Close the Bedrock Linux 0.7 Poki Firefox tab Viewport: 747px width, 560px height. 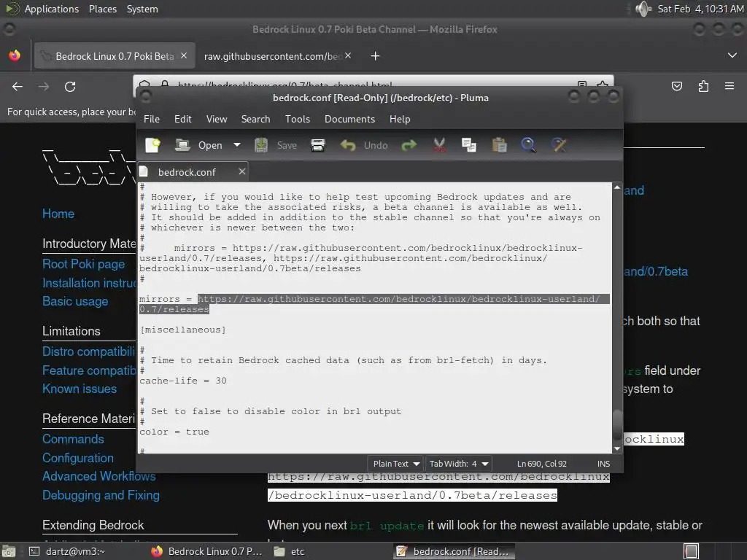tap(184, 55)
